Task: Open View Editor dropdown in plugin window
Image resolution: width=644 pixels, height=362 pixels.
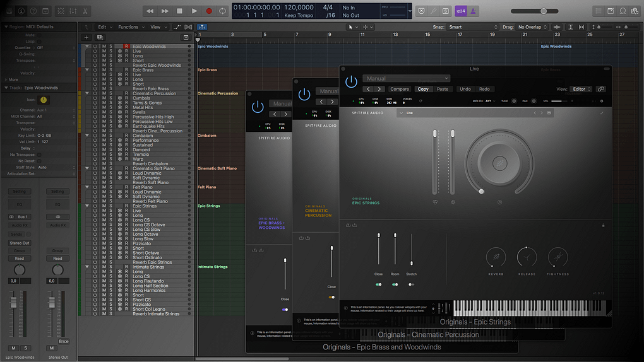Action: 581,89
